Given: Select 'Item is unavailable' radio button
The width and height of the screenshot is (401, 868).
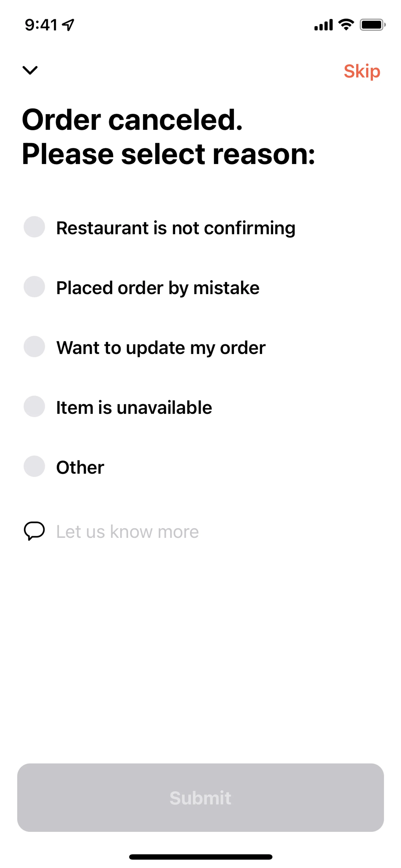Looking at the screenshot, I should click(x=34, y=407).
